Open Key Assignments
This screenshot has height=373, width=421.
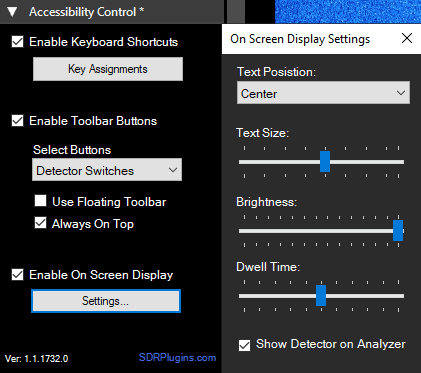coord(108,69)
